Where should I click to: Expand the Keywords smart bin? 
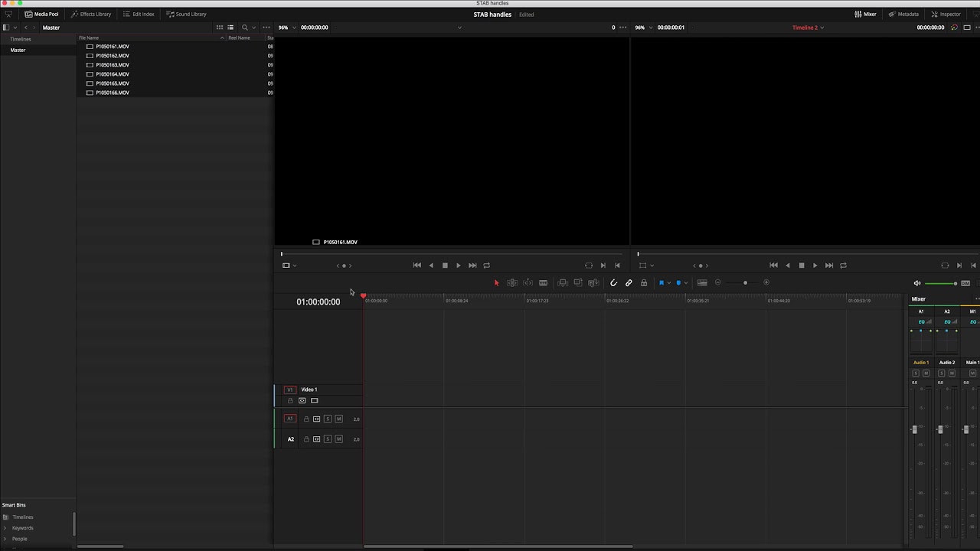tap(5, 528)
